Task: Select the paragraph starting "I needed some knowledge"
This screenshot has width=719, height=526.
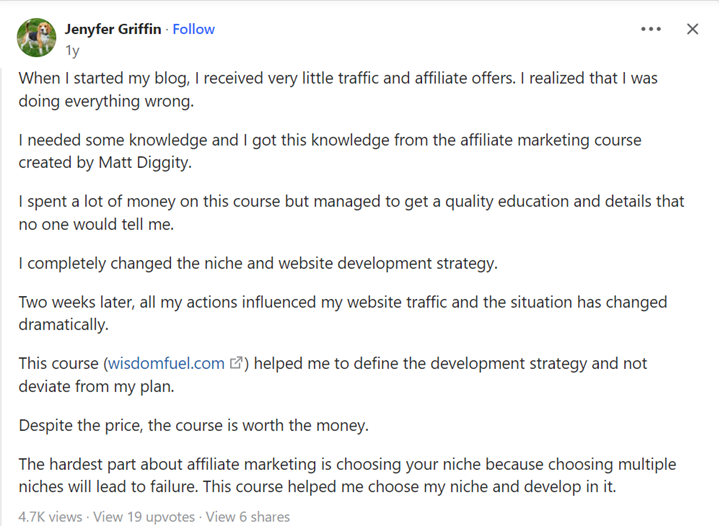Action: [330, 151]
